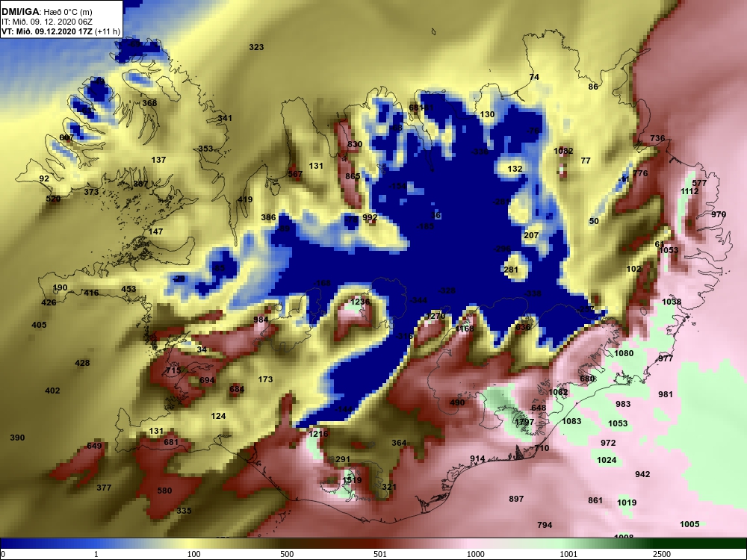Screen dimensions: 747x560
Task: Click the 368 label in the Westfjords
Action: point(149,103)
